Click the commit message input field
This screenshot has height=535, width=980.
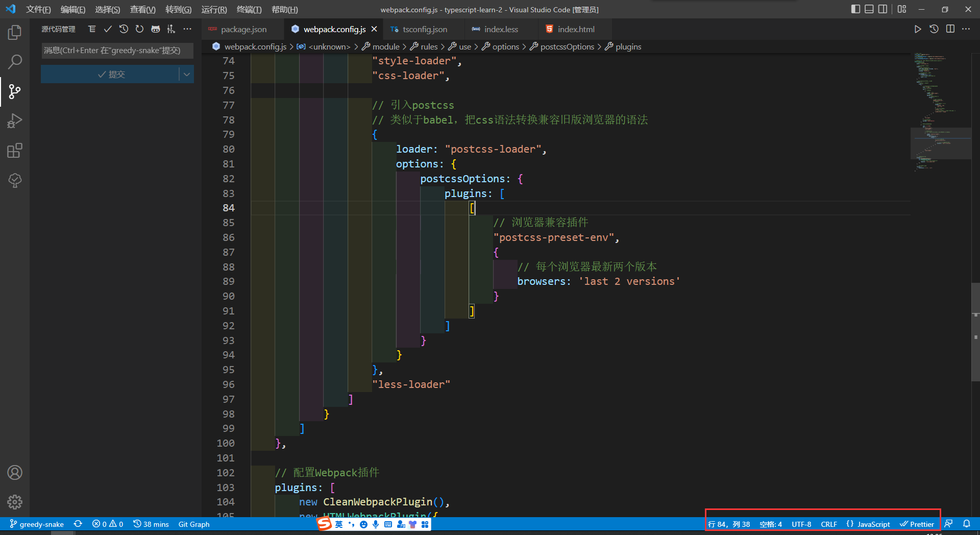(117, 51)
